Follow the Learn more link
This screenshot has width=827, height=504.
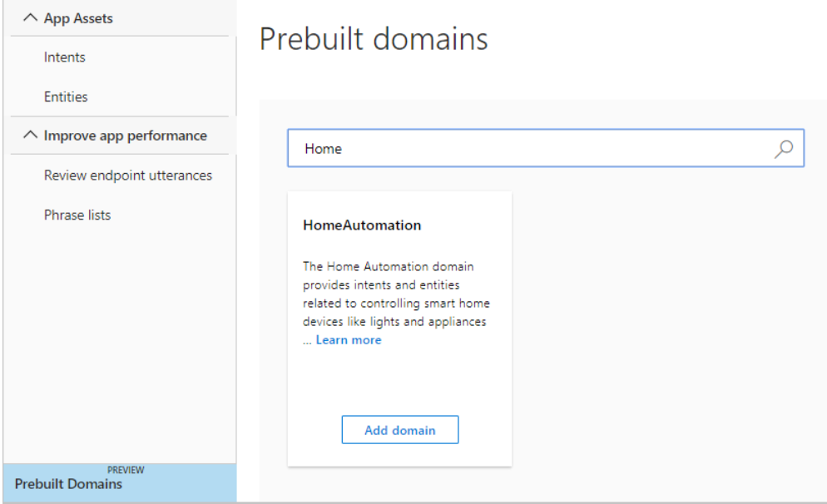(348, 340)
